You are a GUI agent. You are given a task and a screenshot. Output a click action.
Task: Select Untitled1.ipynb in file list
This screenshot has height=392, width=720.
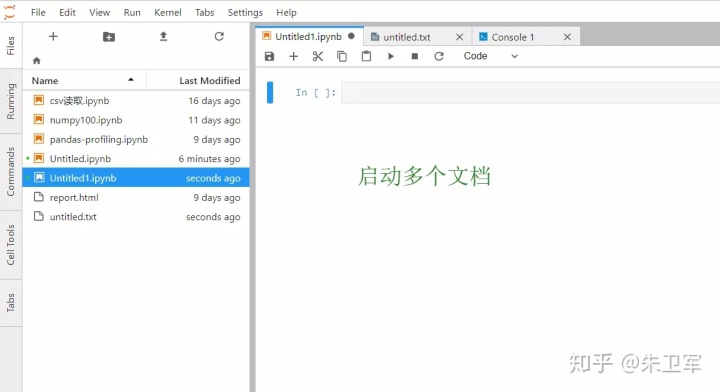pos(136,178)
